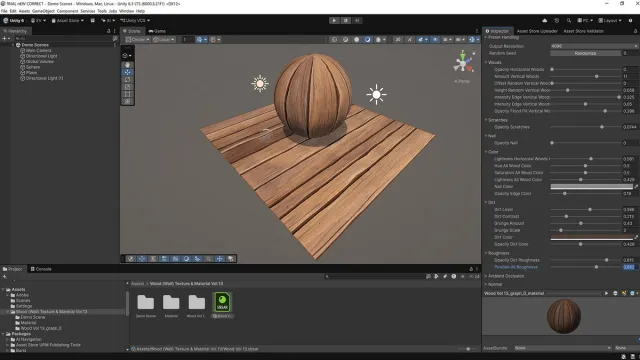The height and width of the screenshot is (360, 640).
Task: Open the GameObject menu
Action: [x=43, y=11]
